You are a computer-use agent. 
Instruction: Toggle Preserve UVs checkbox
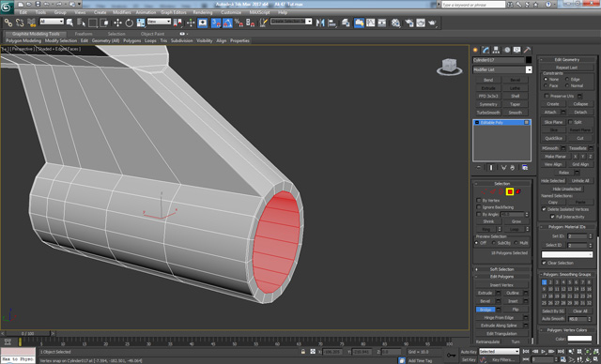click(547, 96)
